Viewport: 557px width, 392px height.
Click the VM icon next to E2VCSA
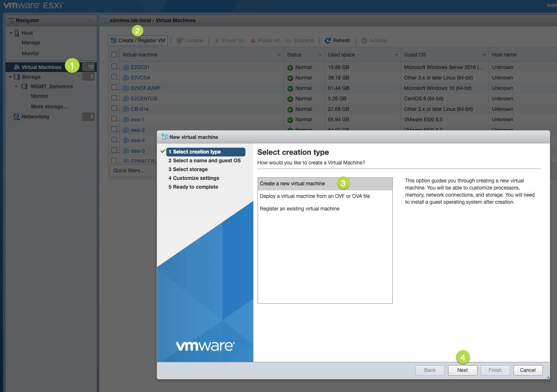tap(126, 77)
